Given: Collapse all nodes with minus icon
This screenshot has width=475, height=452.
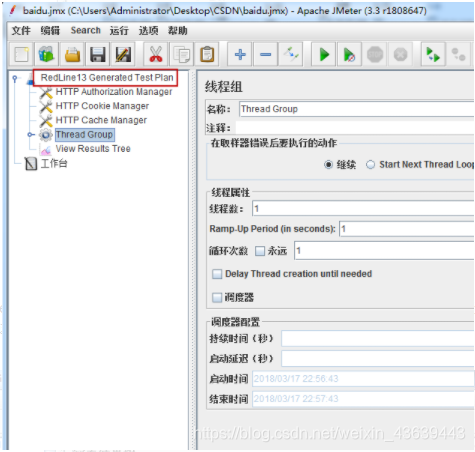Looking at the screenshot, I should pos(265,54).
